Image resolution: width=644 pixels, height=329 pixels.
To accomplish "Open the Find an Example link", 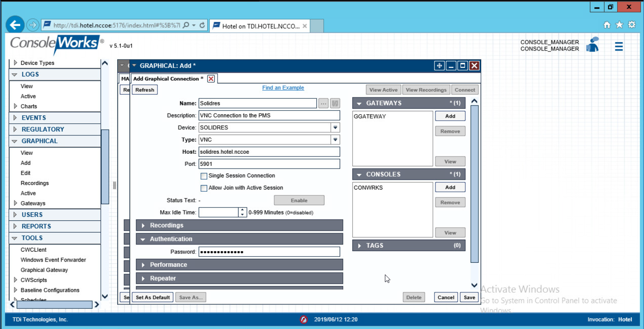I will pos(283,88).
